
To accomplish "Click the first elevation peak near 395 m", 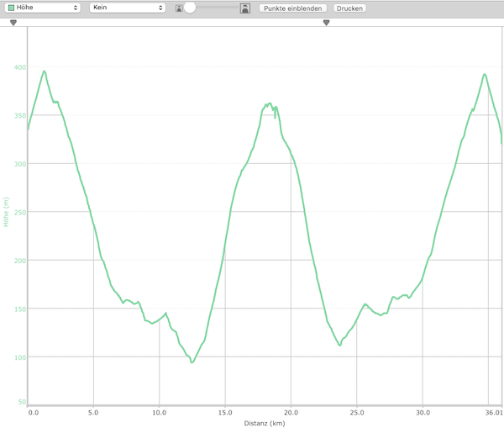I will [44, 71].
